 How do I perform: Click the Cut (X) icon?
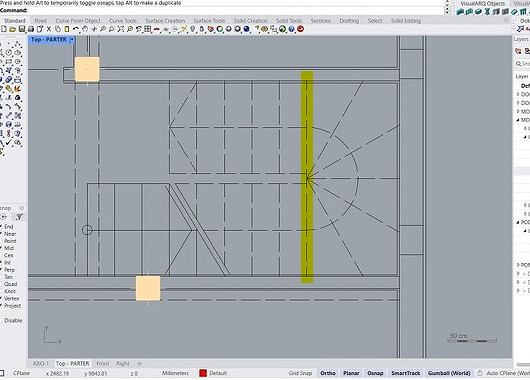49,29
